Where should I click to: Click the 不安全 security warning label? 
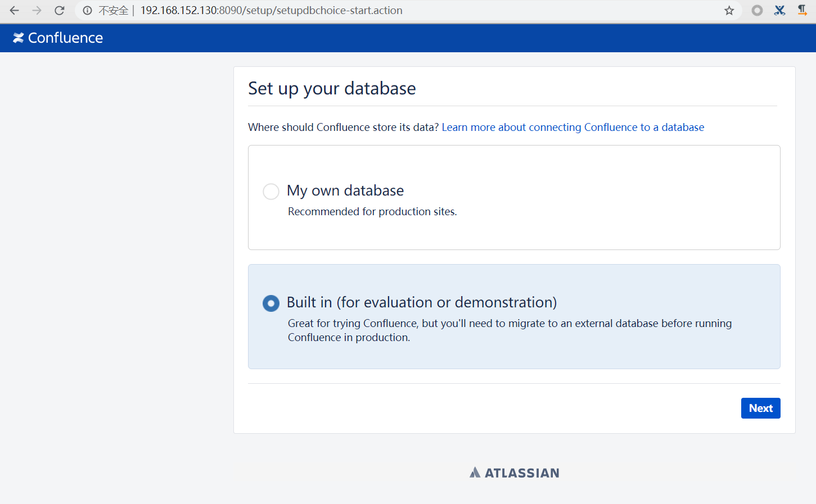113,11
